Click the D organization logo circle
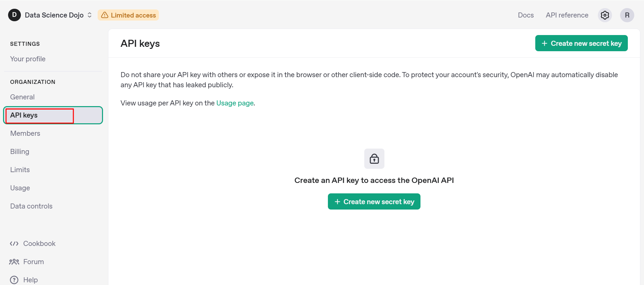 pyautogui.click(x=14, y=15)
